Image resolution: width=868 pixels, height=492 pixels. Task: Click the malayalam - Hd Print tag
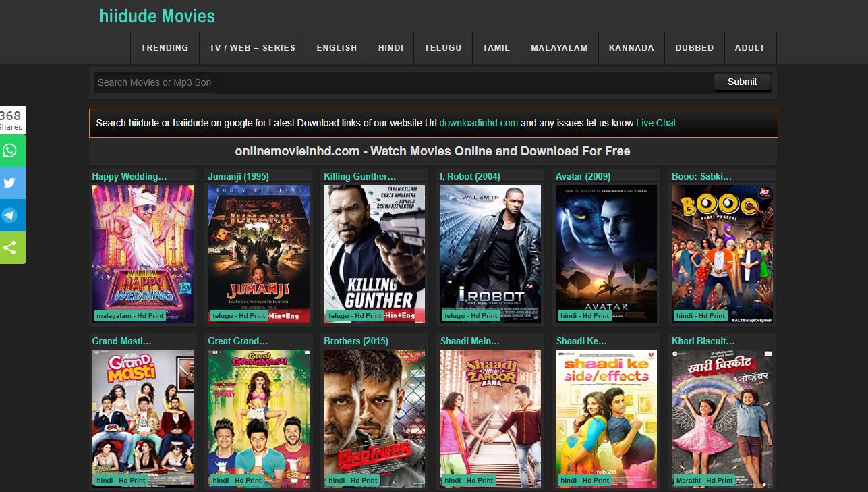coord(130,315)
